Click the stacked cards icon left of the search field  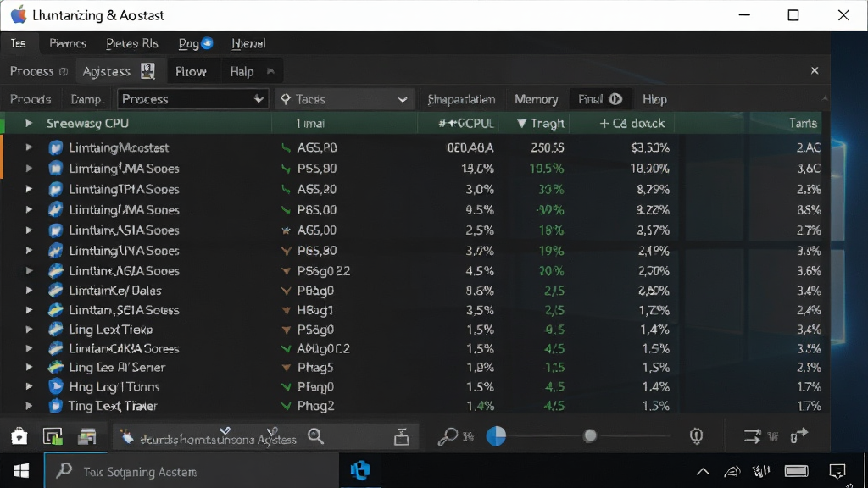tap(87, 436)
